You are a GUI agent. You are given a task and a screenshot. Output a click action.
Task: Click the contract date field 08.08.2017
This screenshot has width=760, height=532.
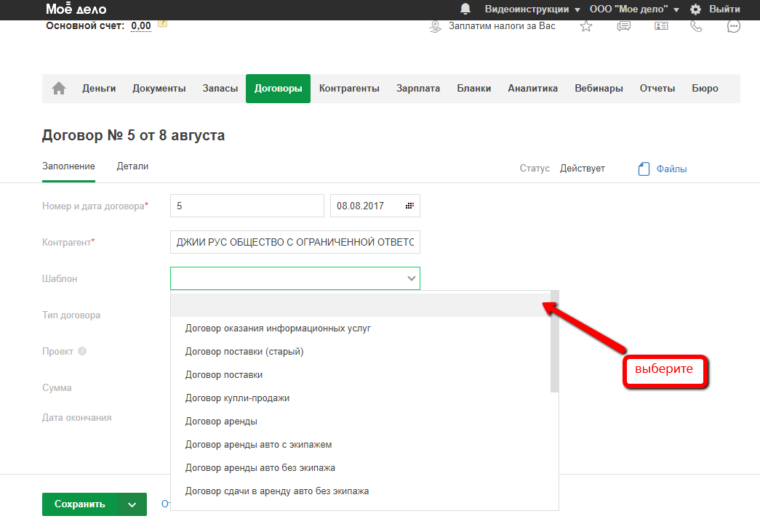(x=375, y=206)
